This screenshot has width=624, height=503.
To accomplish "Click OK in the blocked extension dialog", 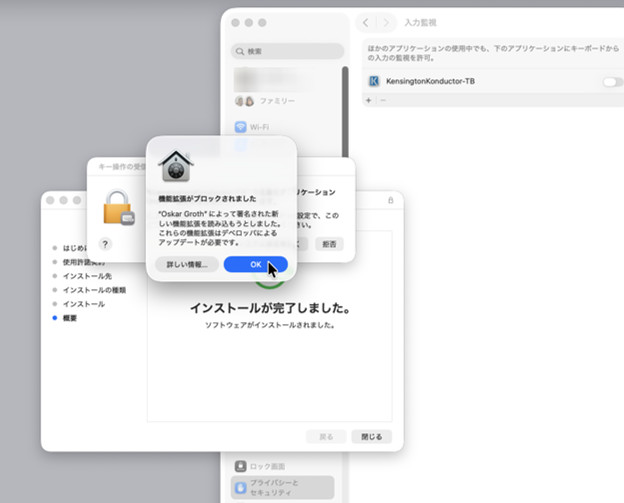I will pos(255,264).
